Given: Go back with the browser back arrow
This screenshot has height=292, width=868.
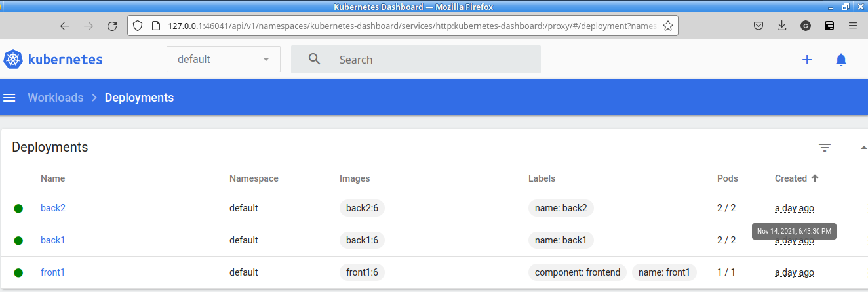Looking at the screenshot, I should click(64, 26).
